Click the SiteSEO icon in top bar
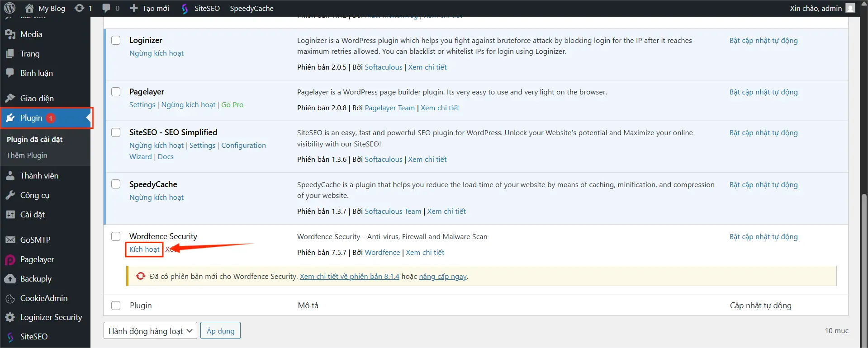The image size is (868, 348). pyautogui.click(x=185, y=9)
